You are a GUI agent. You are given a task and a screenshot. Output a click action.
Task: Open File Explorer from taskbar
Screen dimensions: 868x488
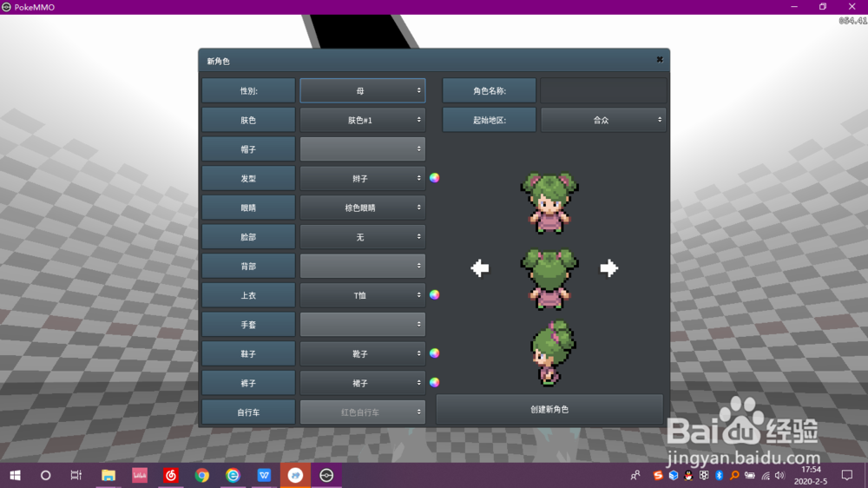[x=108, y=475]
